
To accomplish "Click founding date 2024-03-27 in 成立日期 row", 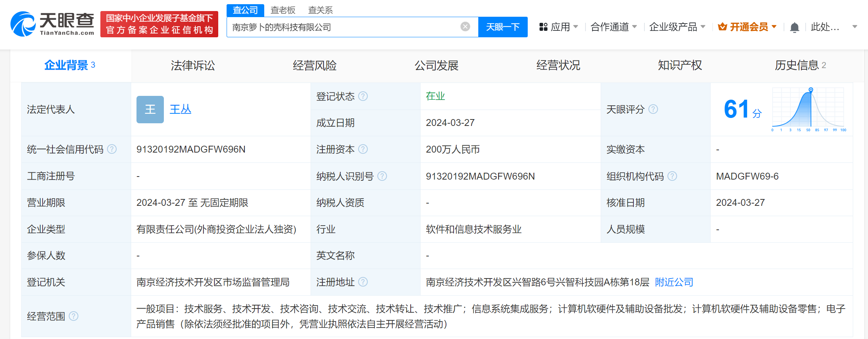I will (x=450, y=123).
